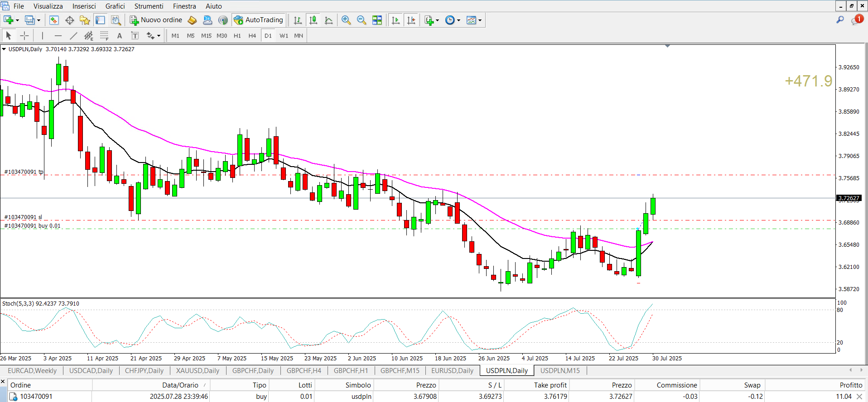Image resolution: width=868 pixels, height=402 pixels.
Task: Click the Profiles icon
Action: pyautogui.click(x=30, y=20)
